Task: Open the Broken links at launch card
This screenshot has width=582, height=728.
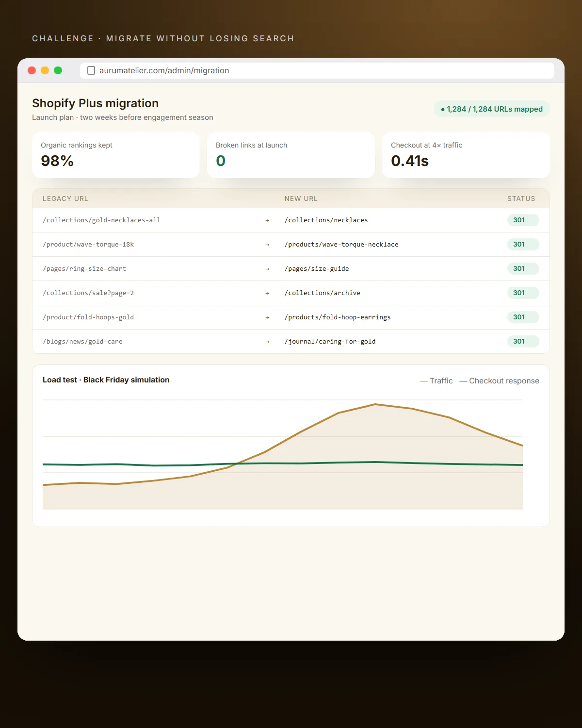Action: click(x=291, y=155)
